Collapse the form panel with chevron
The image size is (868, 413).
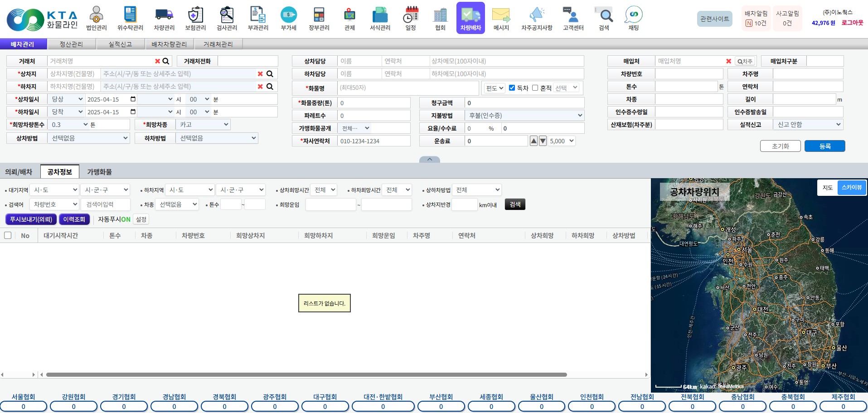click(430, 160)
